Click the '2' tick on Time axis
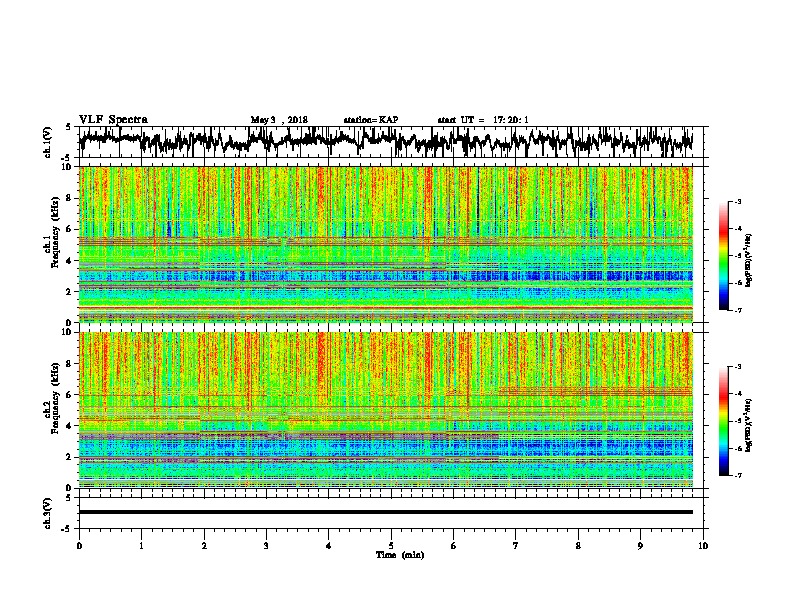The image size is (792, 612). point(204,546)
